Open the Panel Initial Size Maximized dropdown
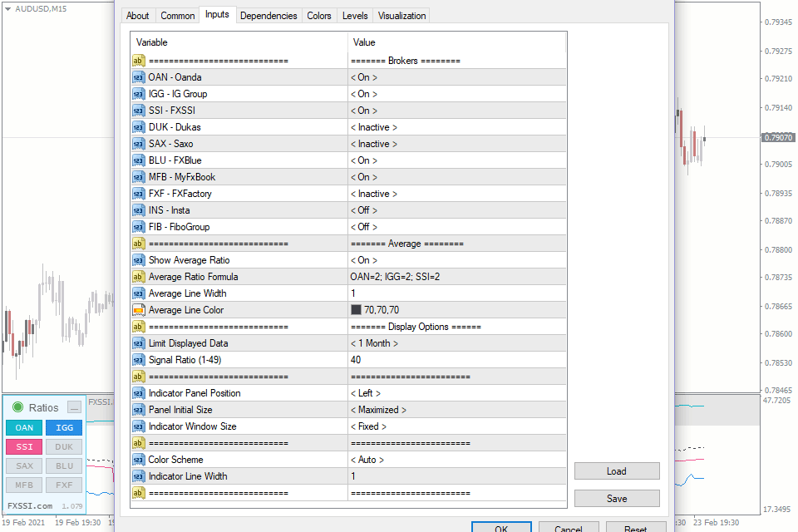 click(x=457, y=410)
